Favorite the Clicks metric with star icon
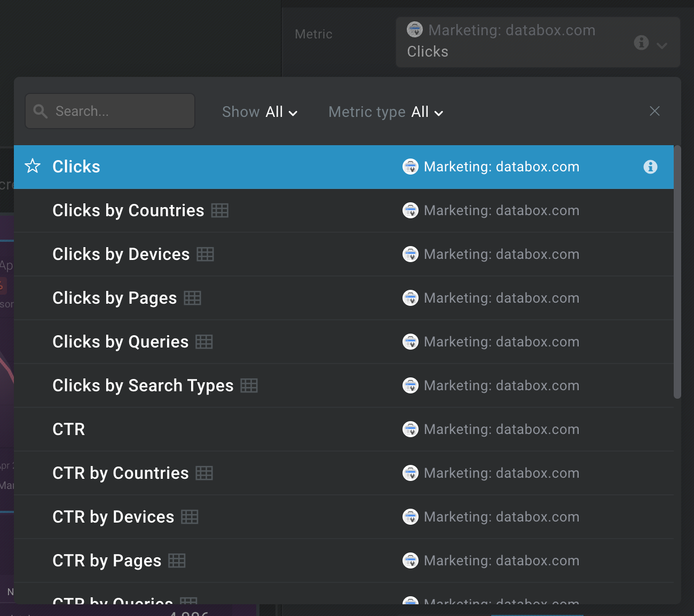694x616 pixels. [33, 167]
